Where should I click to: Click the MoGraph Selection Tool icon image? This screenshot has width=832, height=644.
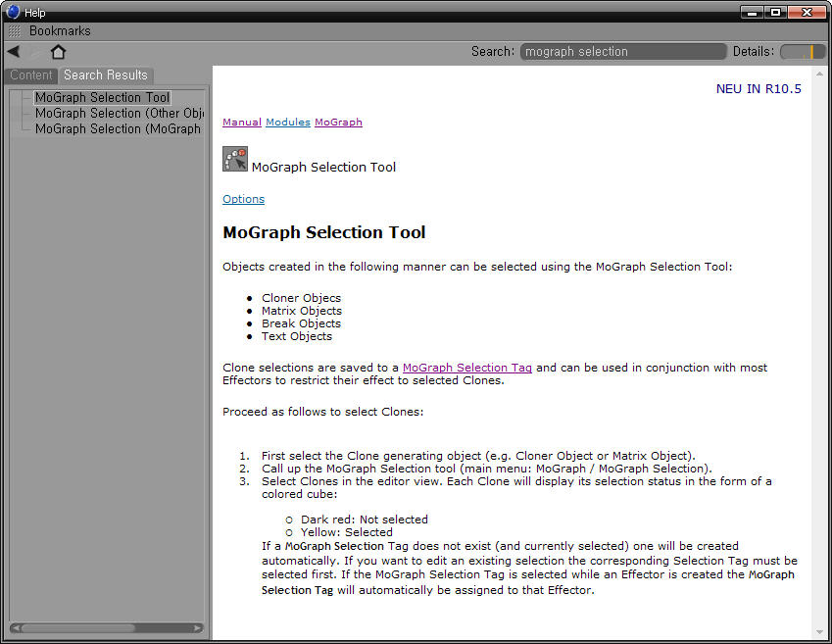(x=235, y=159)
